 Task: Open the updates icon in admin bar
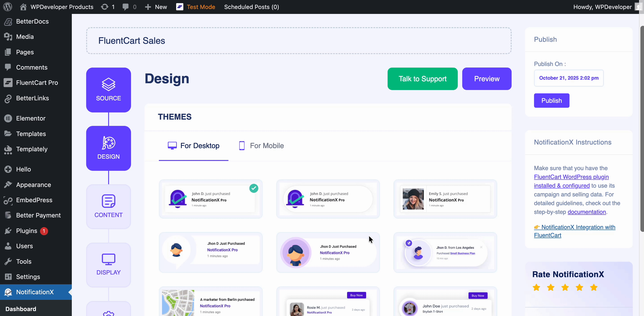105,7
